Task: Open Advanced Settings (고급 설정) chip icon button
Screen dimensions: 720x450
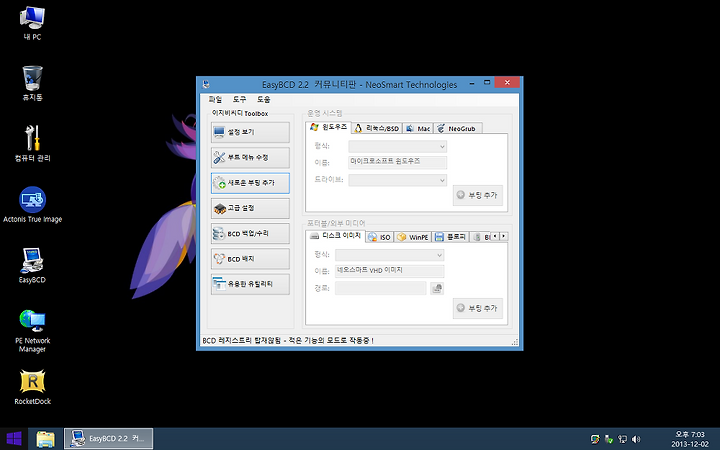Action: (250, 208)
